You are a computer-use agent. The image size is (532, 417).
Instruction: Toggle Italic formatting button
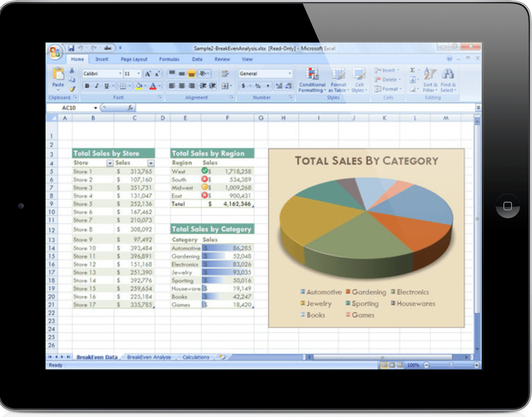[x=97, y=86]
